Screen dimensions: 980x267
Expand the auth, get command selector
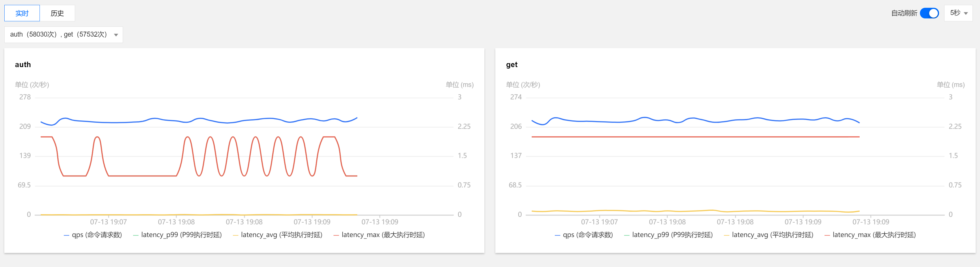[59, 35]
